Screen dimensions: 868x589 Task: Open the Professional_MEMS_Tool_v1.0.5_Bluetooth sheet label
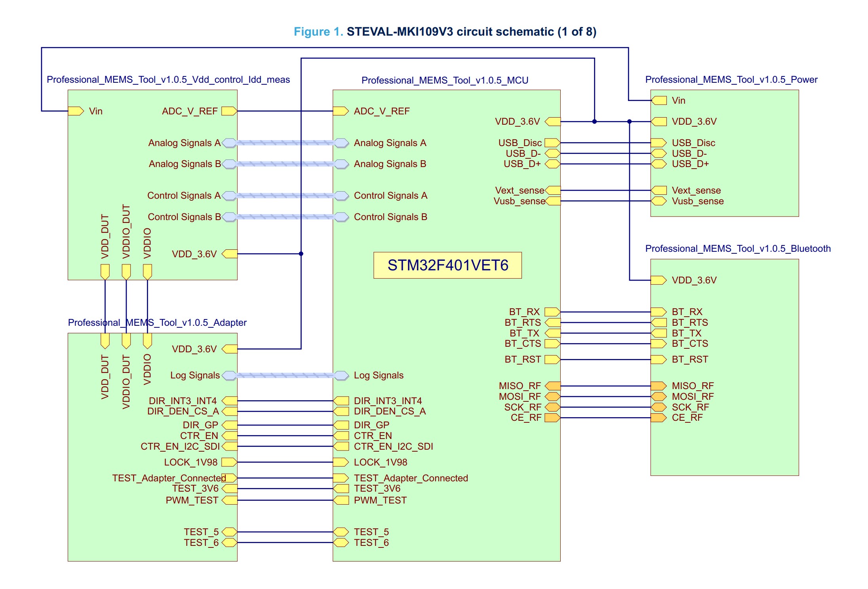tap(737, 249)
